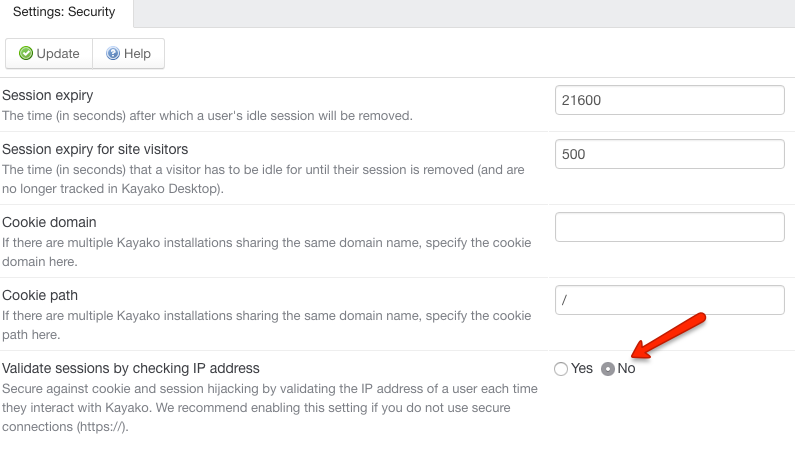The width and height of the screenshot is (795, 459).
Task: Click the 'Cookie path' setting title
Action: click(x=40, y=295)
